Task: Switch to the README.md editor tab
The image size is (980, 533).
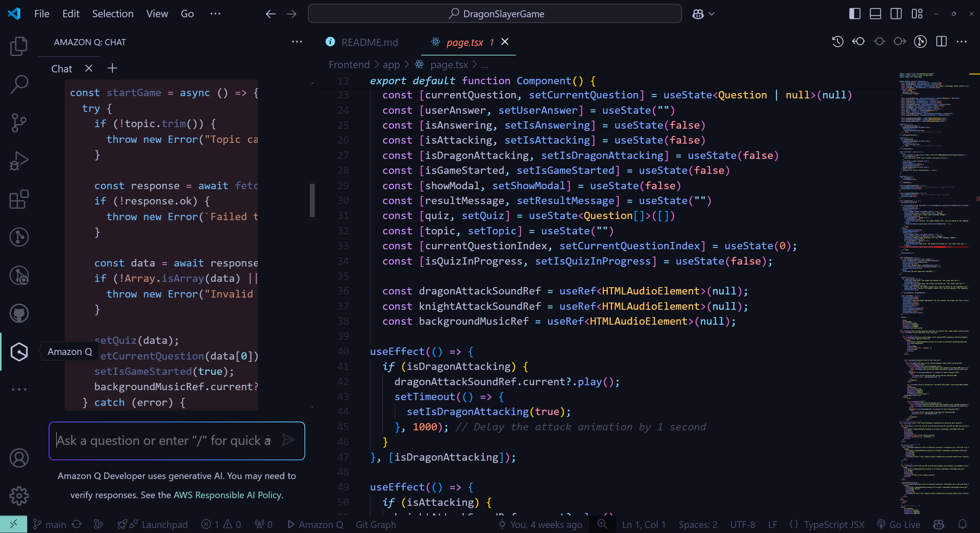Action: point(369,42)
